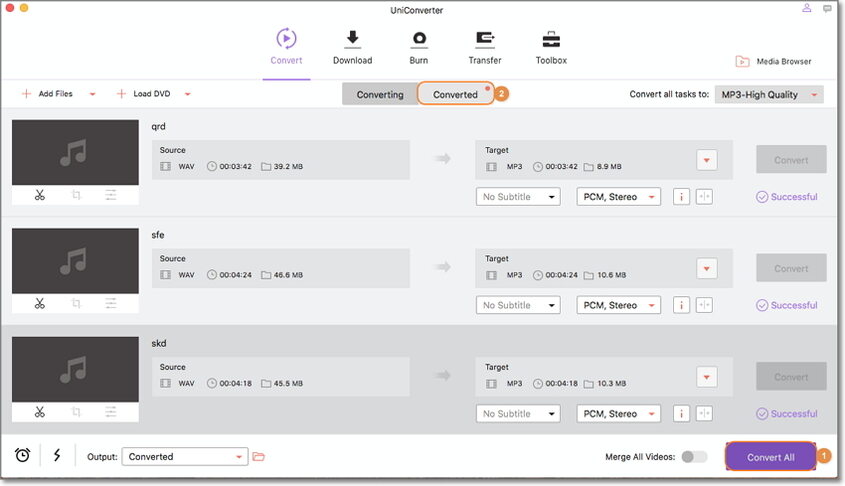Click the Successful status for skd
Screen dimensions: 845x486
click(787, 413)
